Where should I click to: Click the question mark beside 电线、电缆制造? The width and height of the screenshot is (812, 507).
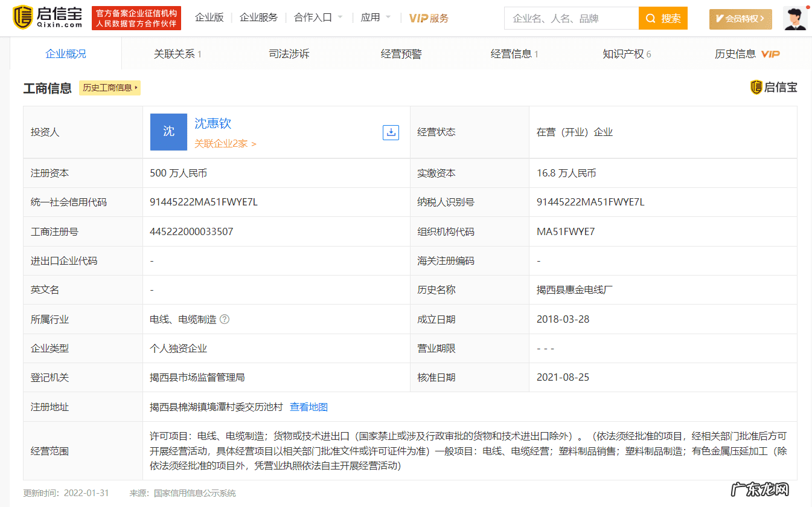[x=224, y=319]
